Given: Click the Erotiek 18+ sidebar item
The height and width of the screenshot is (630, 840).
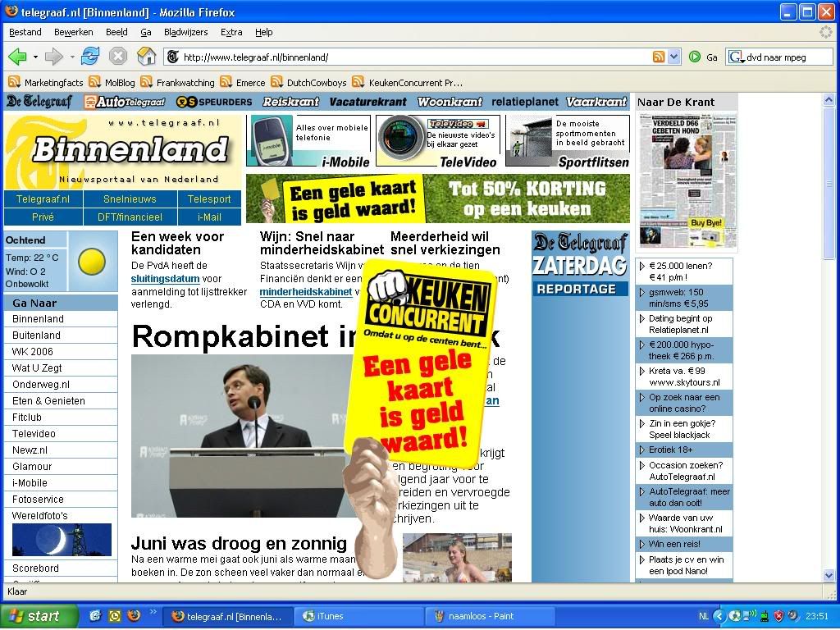Looking at the screenshot, I should pos(684,450).
